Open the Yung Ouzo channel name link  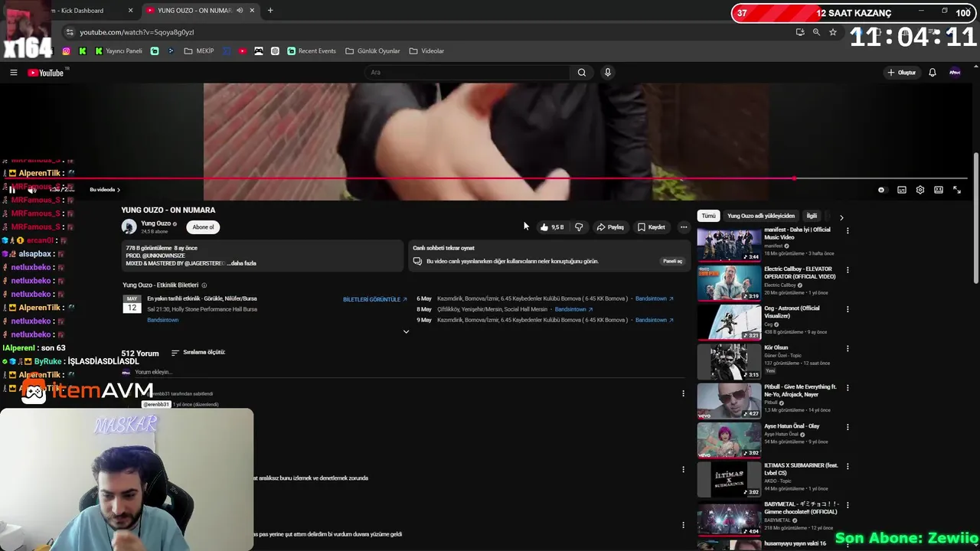pos(156,223)
